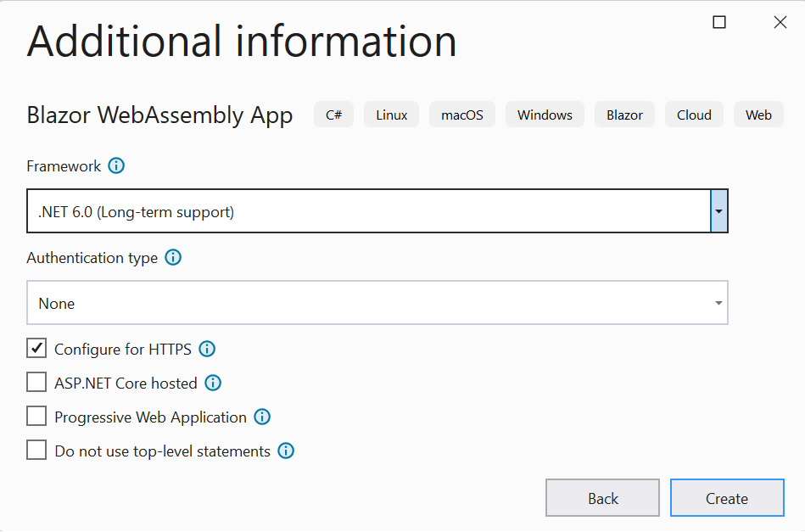Screen dimensions: 805x532
Task: Click the Blazor WebAssembly App title
Action: click(159, 115)
